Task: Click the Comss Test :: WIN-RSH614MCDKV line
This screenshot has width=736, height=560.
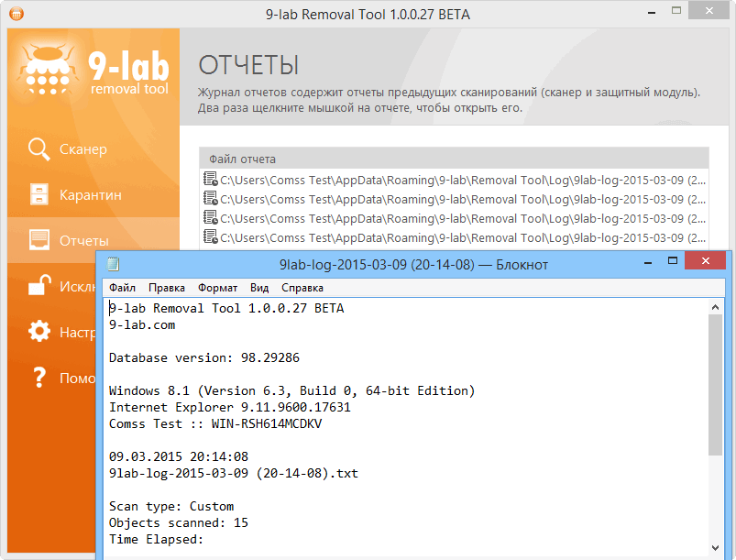Action: pos(215,423)
